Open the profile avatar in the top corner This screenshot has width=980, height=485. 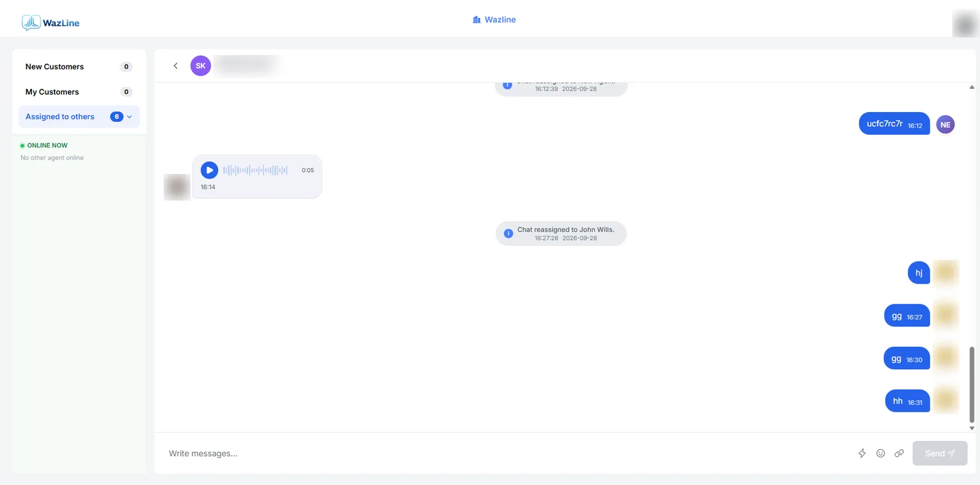(965, 24)
